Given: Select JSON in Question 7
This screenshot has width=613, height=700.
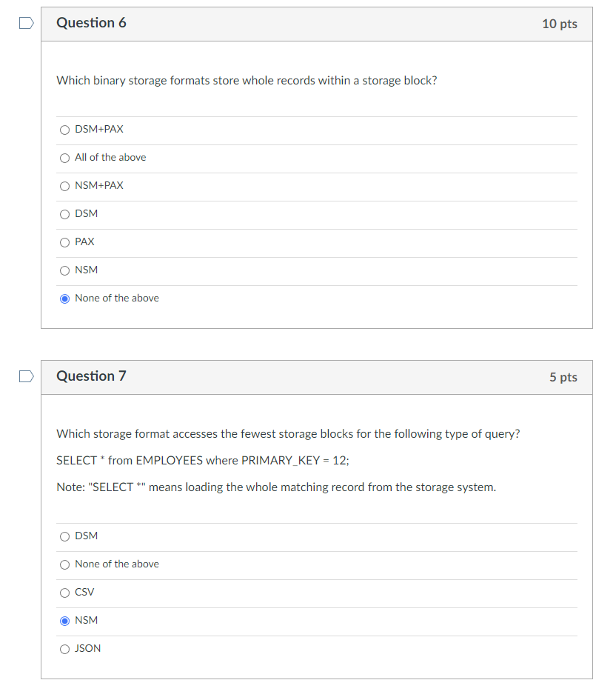Looking at the screenshot, I should [64, 649].
